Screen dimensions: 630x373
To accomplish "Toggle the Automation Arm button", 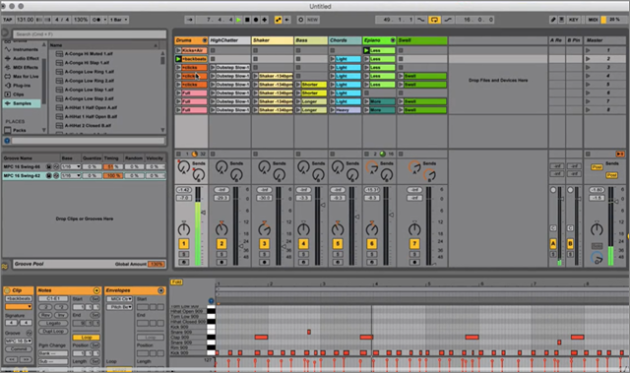I will (278, 19).
